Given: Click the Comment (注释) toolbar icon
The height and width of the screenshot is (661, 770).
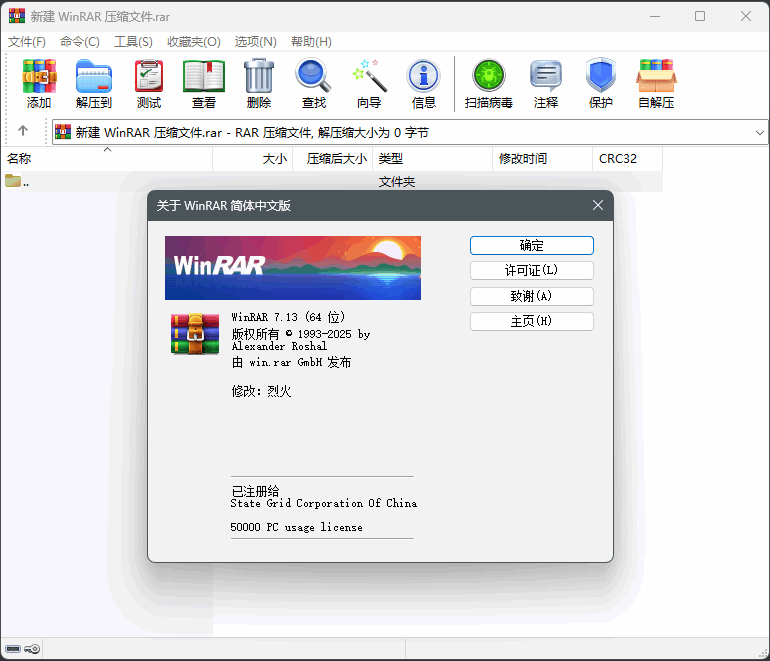Looking at the screenshot, I should point(546,76).
